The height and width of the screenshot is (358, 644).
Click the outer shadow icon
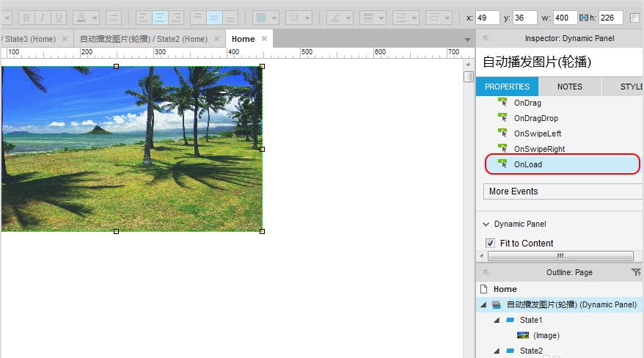click(x=294, y=18)
